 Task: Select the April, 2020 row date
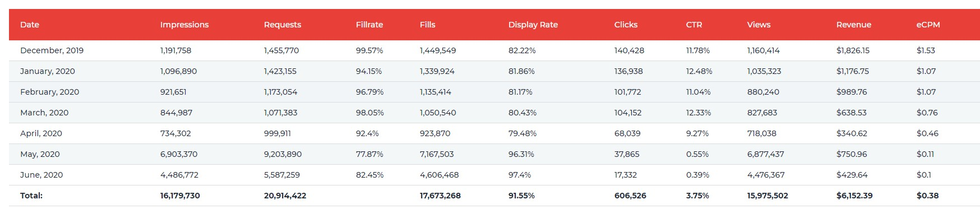[x=41, y=133]
